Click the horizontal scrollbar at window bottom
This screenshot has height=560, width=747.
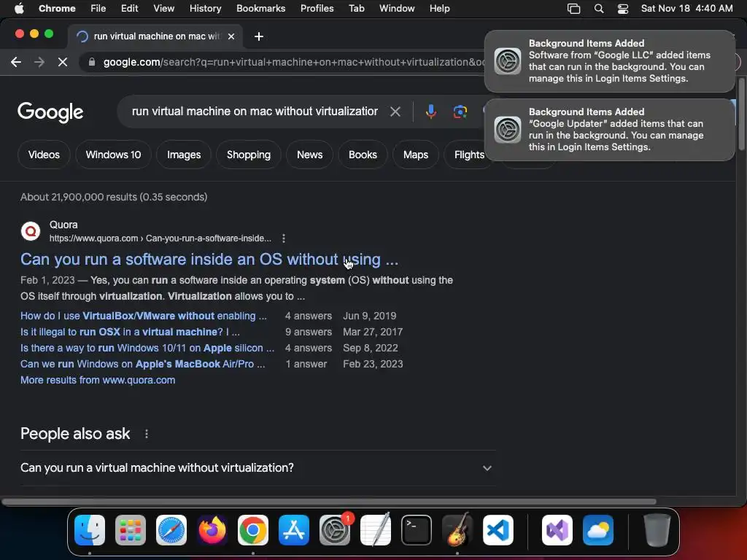[x=329, y=502]
